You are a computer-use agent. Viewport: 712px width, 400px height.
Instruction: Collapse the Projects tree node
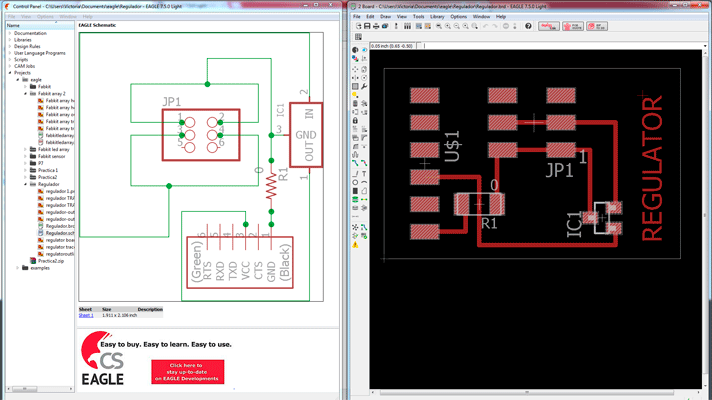tap(10, 73)
